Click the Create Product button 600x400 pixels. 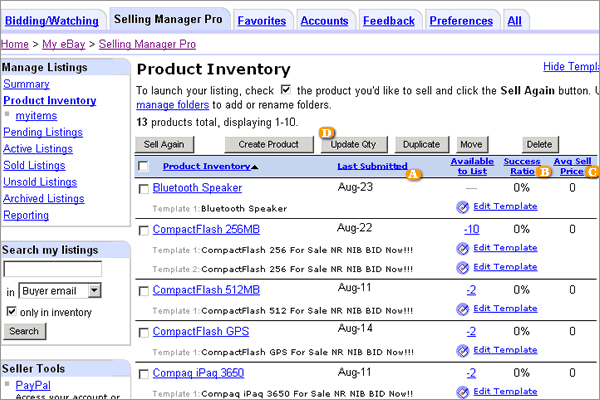click(269, 145)
